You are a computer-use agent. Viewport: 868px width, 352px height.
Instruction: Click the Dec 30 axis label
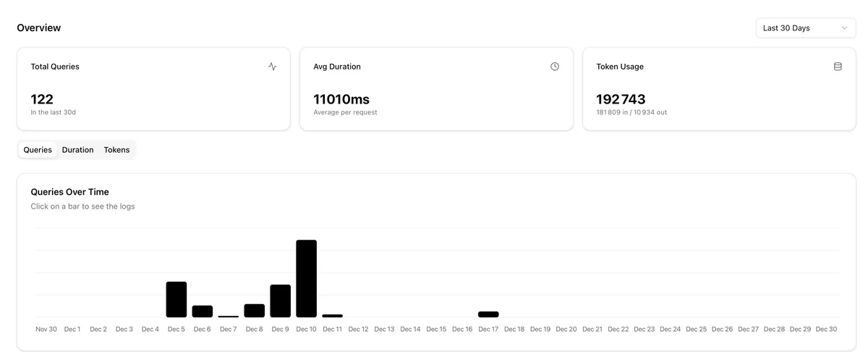[826, 330]
